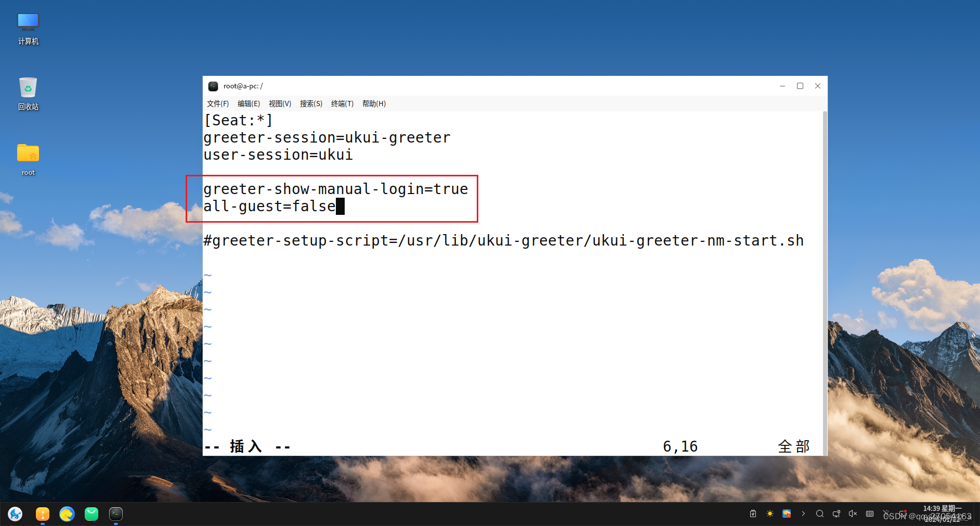Click the 插入 mode indicator
980x526 pixels.
point(247,446)
